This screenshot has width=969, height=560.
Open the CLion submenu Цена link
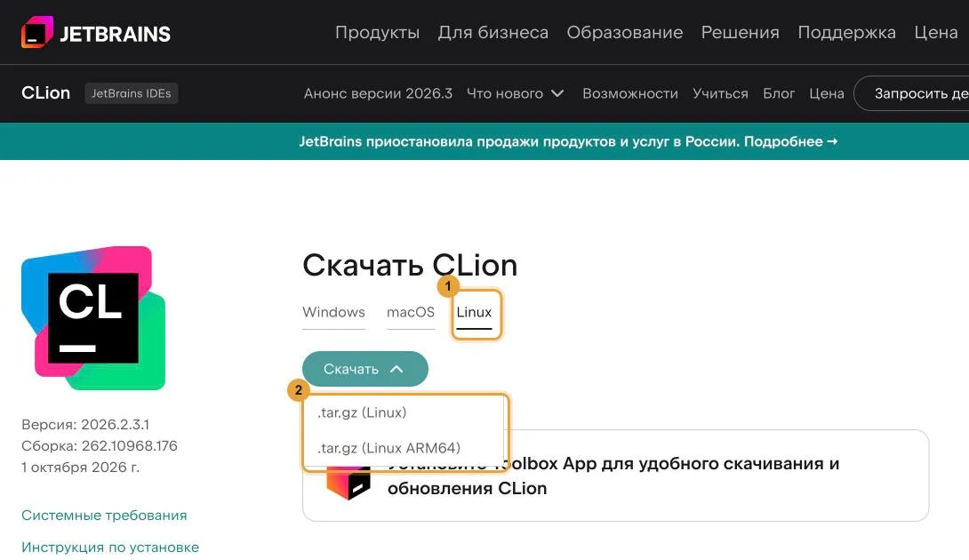tap(827, 93)
